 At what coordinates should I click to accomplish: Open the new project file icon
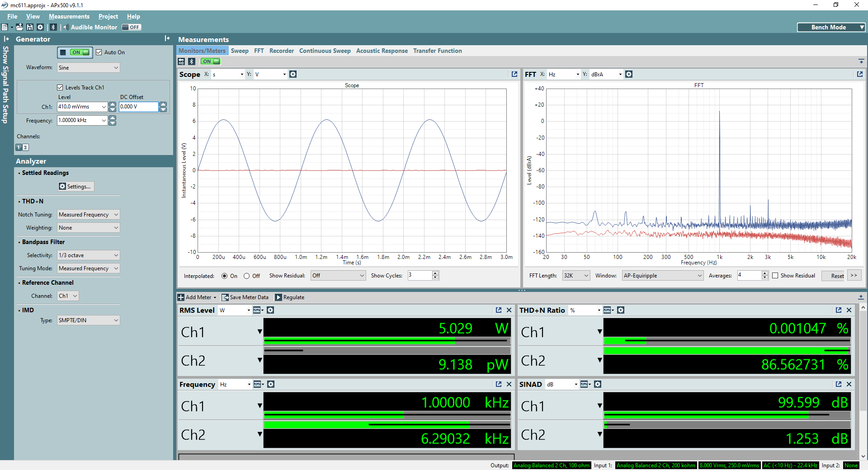pyautogui.click(x=5, y=27)
